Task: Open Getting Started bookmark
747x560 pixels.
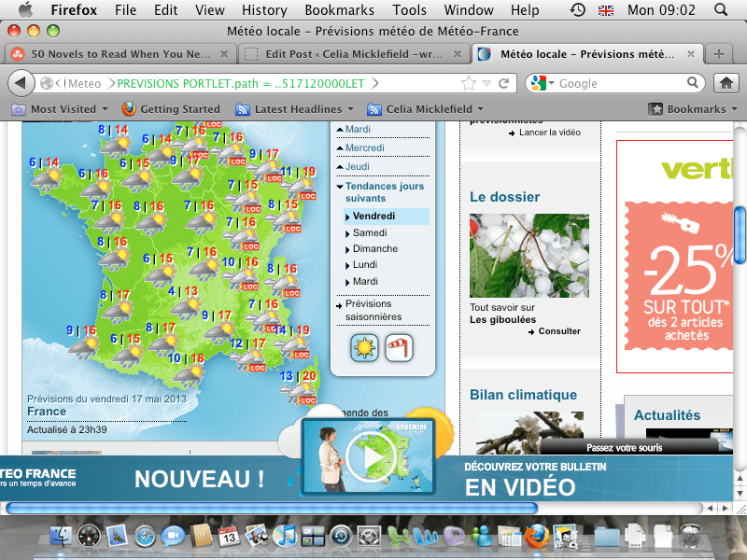Action: [x=171, y=109]
